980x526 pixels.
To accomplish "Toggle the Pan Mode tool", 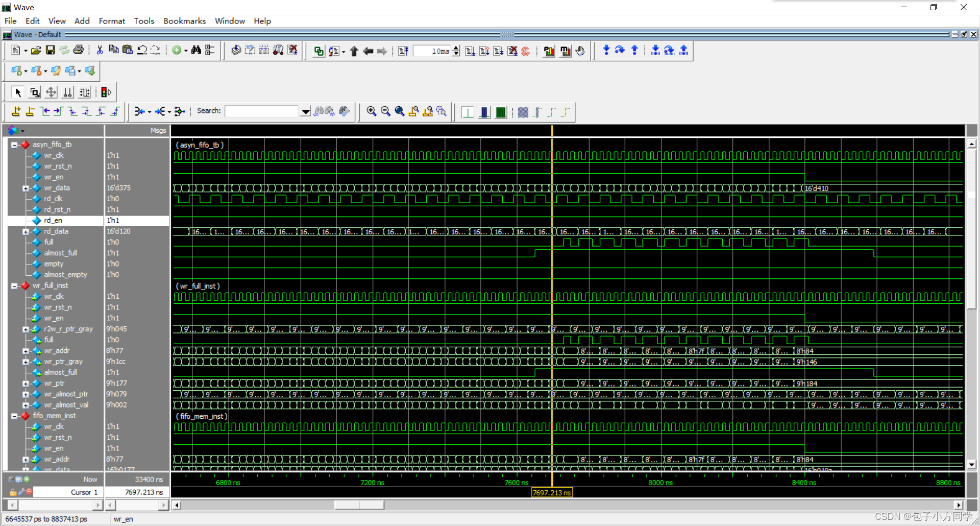I will click(51, 92).
